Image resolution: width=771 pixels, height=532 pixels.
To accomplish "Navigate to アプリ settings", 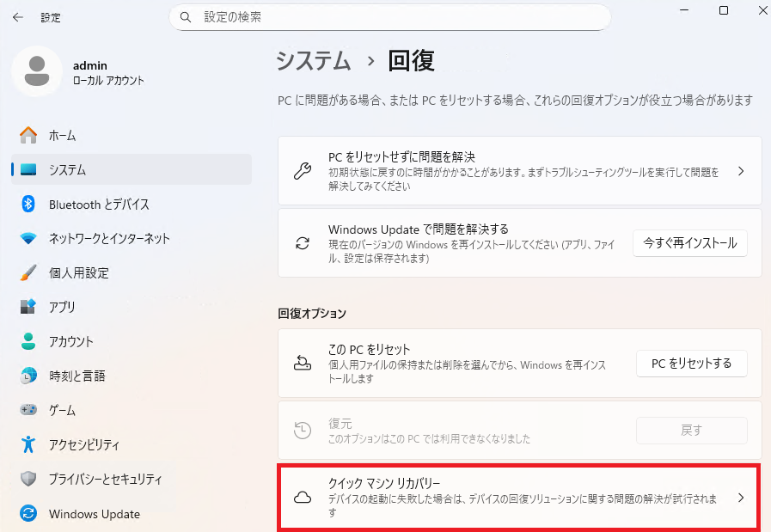I will tap(132, 307).
